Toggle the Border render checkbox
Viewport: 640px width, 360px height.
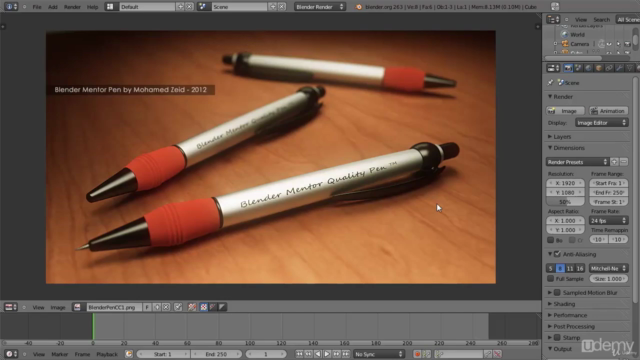coord(551,240)
